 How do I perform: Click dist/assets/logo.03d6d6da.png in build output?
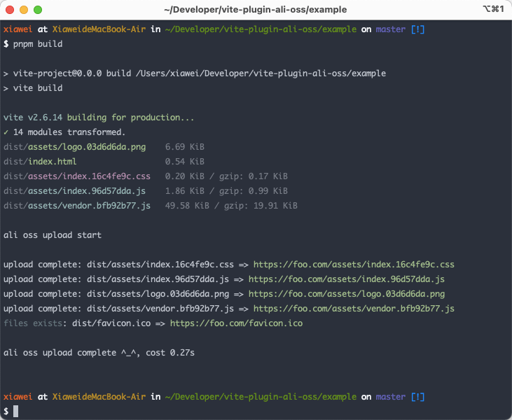point(74,147)
